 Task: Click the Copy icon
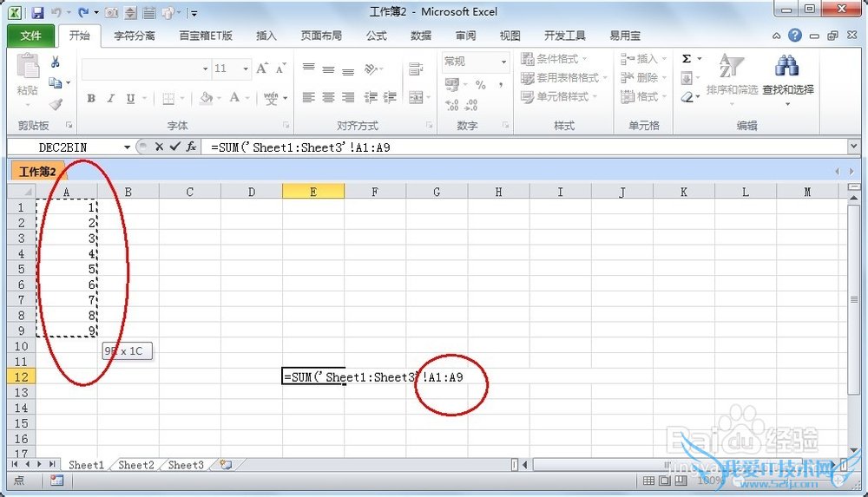point(55,83)
